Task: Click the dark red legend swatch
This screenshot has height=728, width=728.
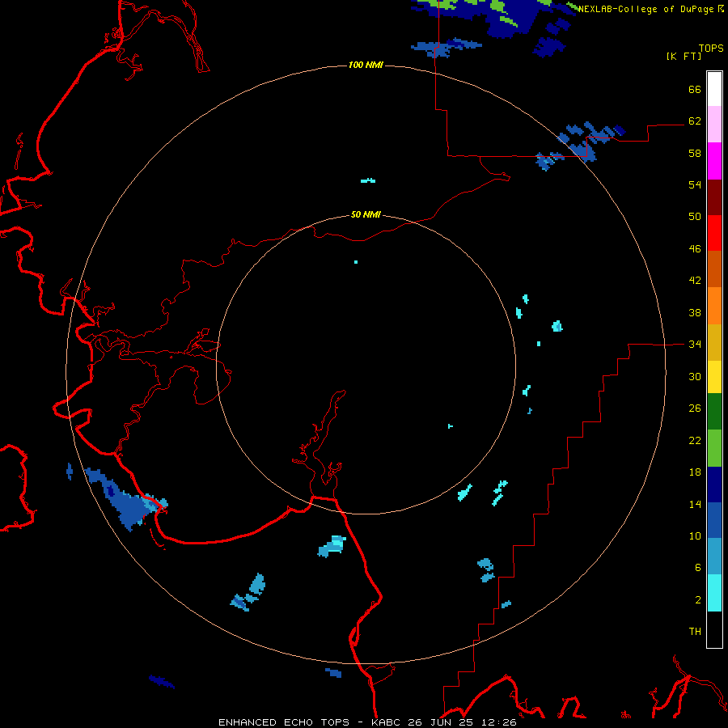Action: pos(714,197)
